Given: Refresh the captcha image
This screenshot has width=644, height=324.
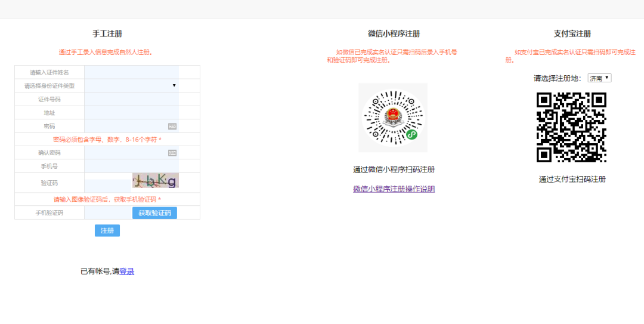Looking at the screenshot, I should [x=156, y=180].
